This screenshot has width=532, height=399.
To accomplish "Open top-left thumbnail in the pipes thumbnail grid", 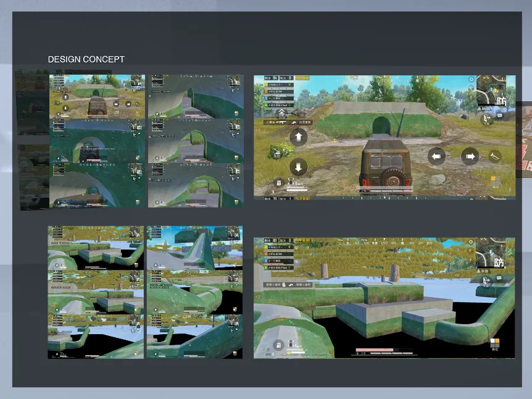I will tap(96, 248).
